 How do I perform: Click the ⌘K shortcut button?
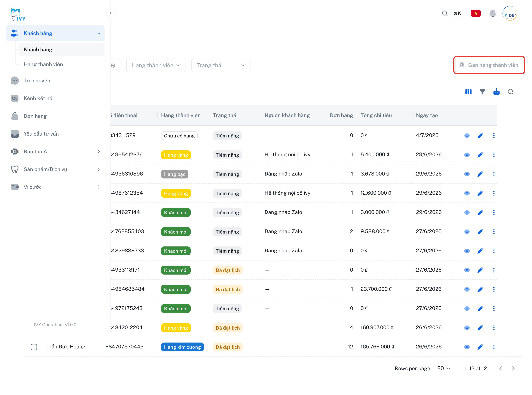click(457, 13)
